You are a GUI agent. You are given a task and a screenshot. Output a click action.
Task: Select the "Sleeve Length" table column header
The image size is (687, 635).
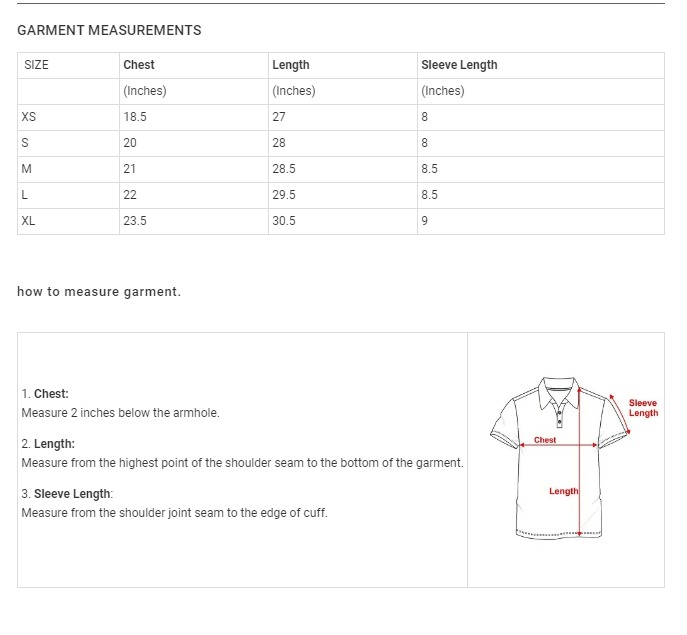point(459,65)
